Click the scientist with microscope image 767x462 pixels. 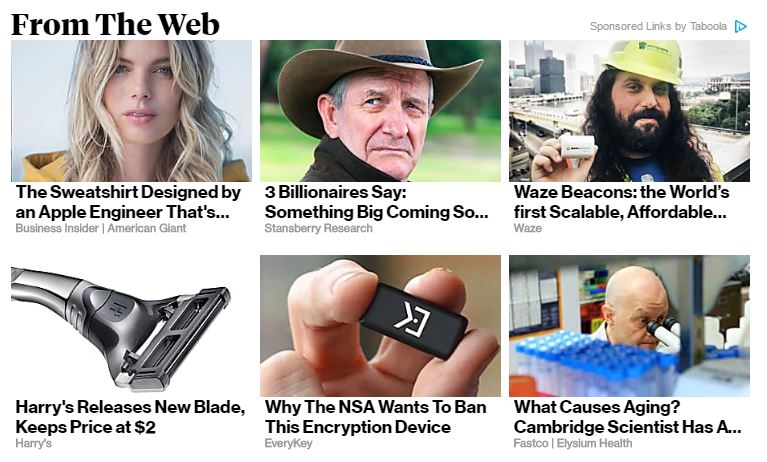point(629,326)
